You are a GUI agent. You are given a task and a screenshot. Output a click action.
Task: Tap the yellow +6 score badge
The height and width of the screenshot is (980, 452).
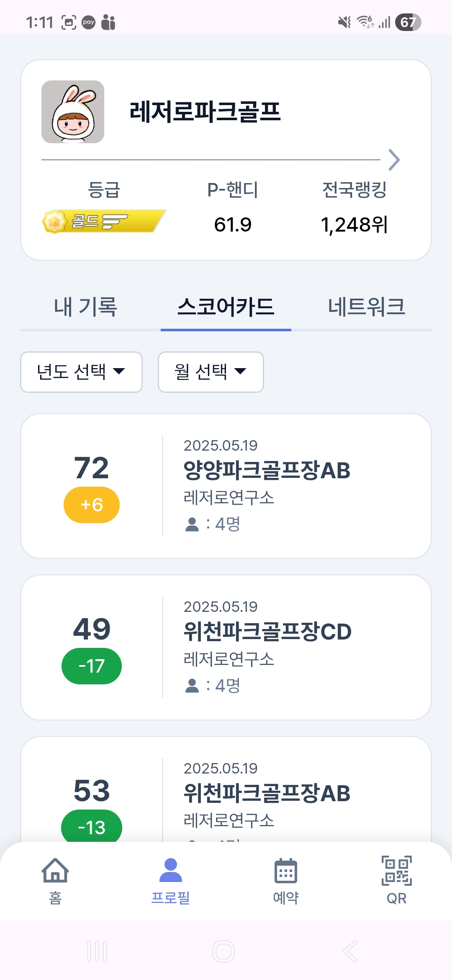(92, 505)
